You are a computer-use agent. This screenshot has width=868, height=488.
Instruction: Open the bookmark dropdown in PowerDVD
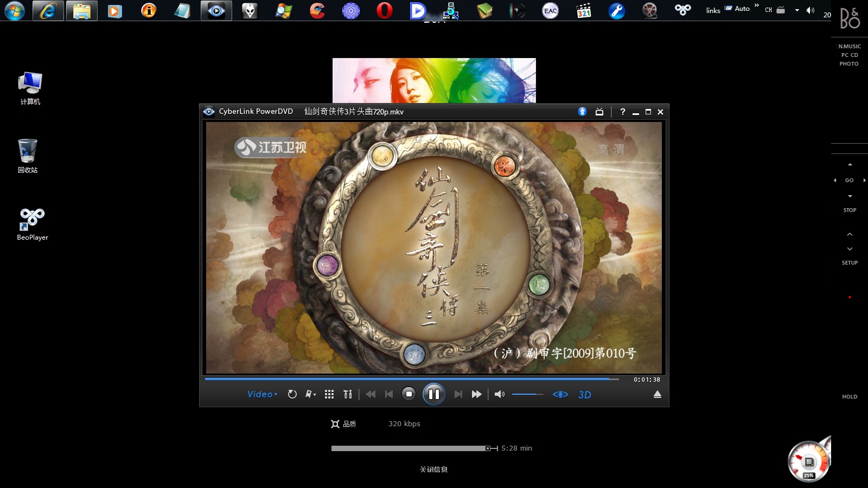(311, 394)
